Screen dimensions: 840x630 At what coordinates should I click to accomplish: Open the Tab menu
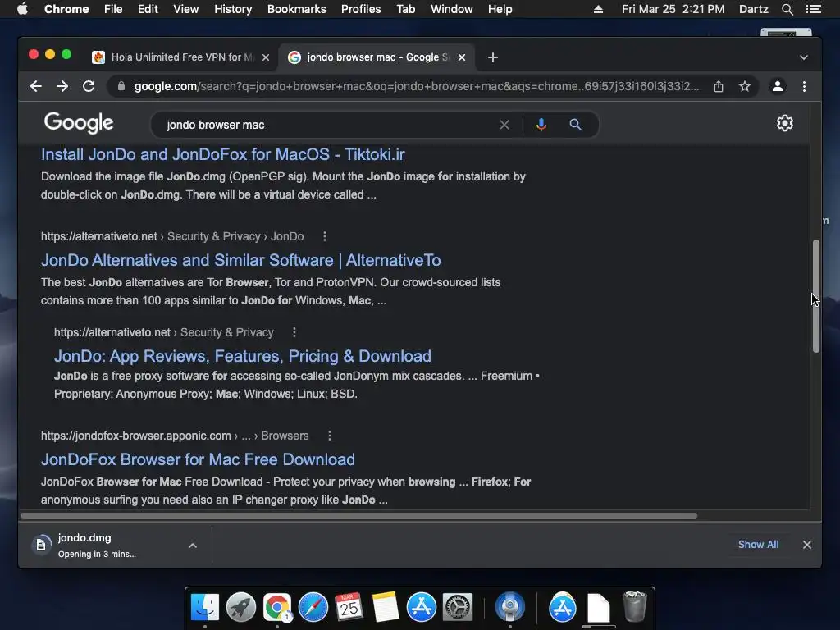click(405, 9)
